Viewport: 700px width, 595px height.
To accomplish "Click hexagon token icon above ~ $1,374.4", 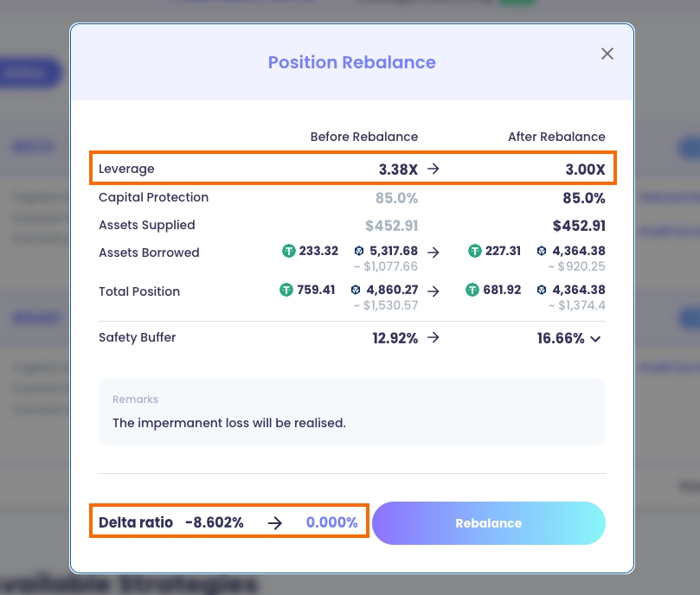I will [x=542, y=290].
